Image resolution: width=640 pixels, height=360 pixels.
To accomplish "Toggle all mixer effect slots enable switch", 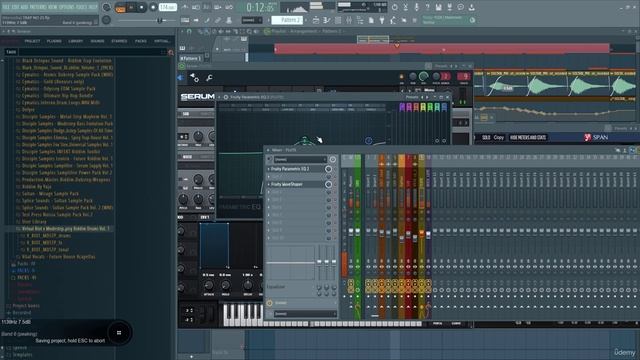I will tap(333, 160).
